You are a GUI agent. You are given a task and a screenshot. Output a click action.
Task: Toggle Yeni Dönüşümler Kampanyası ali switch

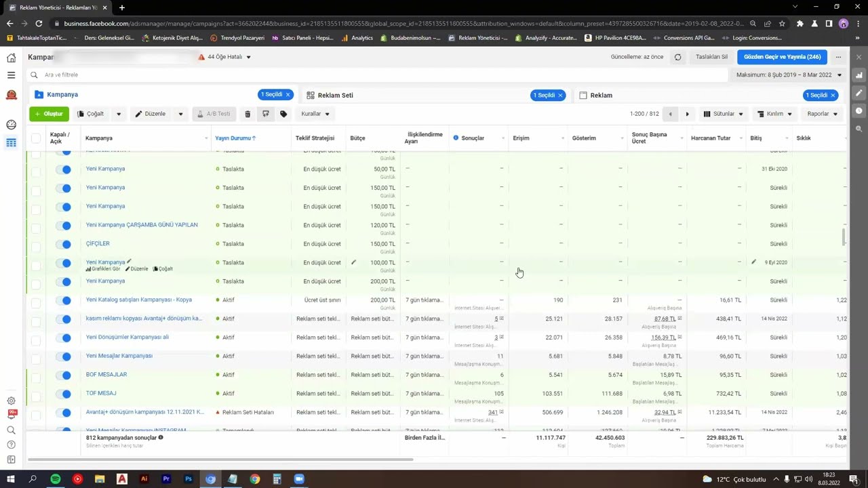[x=64, y=338]
